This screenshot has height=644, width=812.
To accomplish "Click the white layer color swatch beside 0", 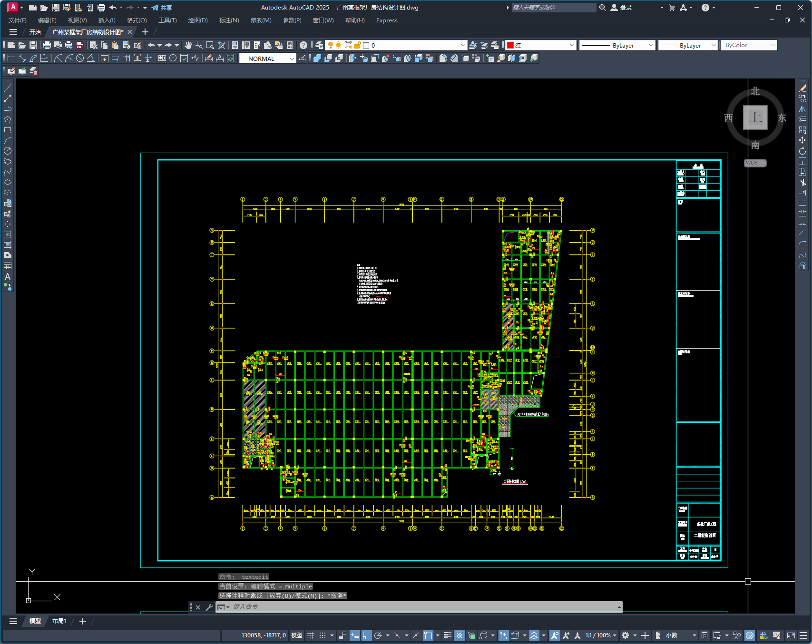I will [366, 45].
